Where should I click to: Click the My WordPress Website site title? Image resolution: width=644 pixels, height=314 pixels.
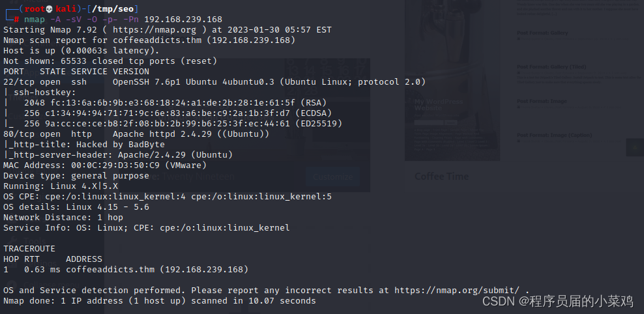click(437, 106)
